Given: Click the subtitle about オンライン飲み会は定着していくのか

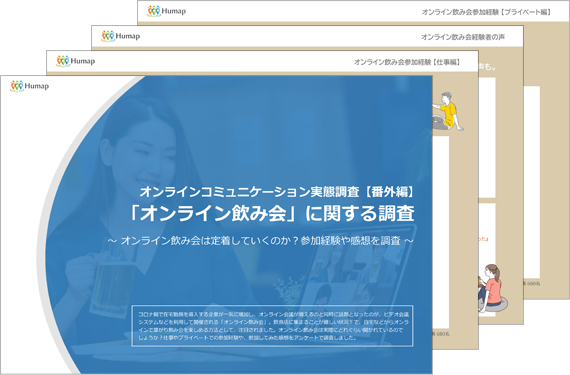Looking at the screenshot, I should tap(260, 241).
